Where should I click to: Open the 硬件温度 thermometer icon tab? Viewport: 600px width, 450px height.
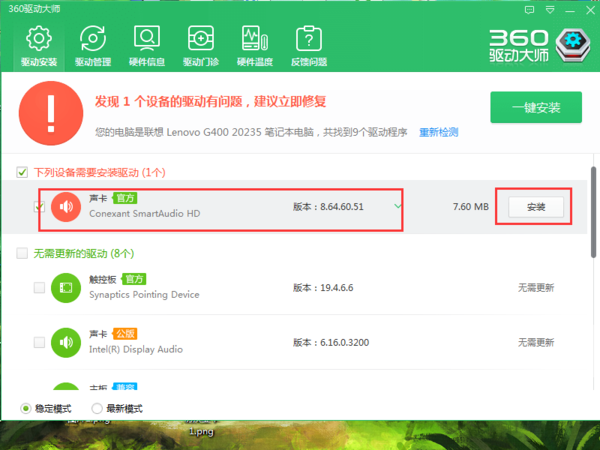click(255, 46)
